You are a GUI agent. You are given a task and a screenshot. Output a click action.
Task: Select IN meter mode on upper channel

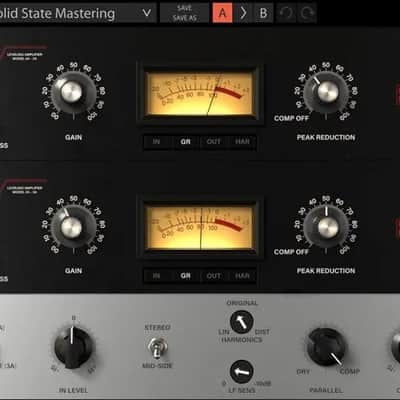[156, 142]
